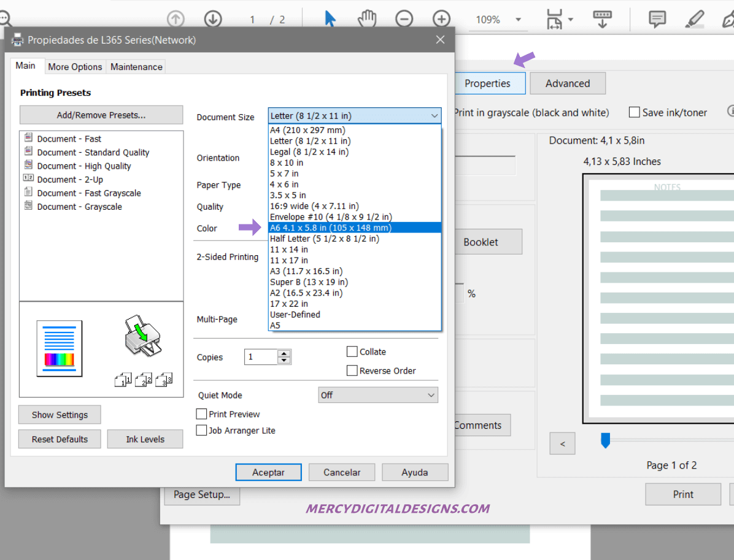This screenshot has width=734, height=560.
Task: Activate the selection arrow tool
Action: 330,19
